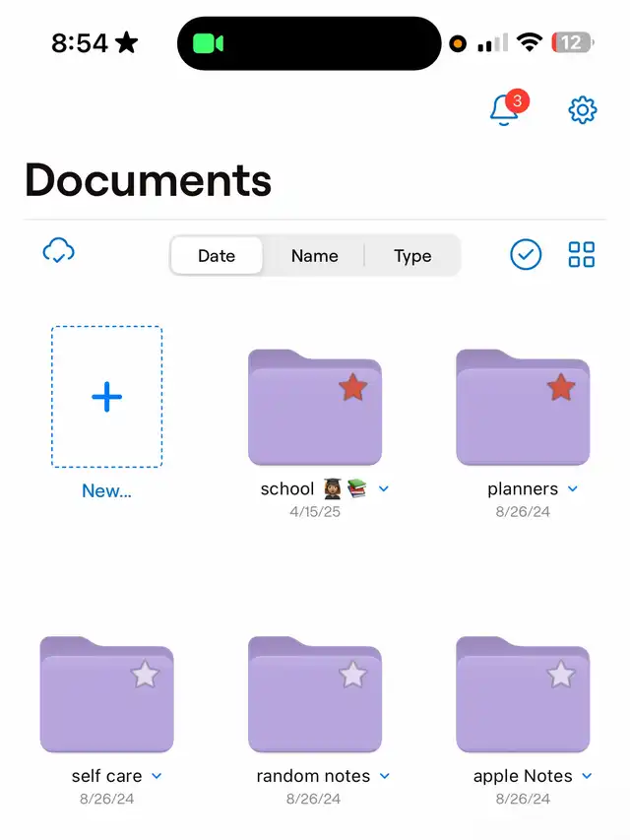Expand the planners folder options chevron
Image resolution: width=630 pixels, height=840 pixels.
pyautogui.click(x=573, y=488)
